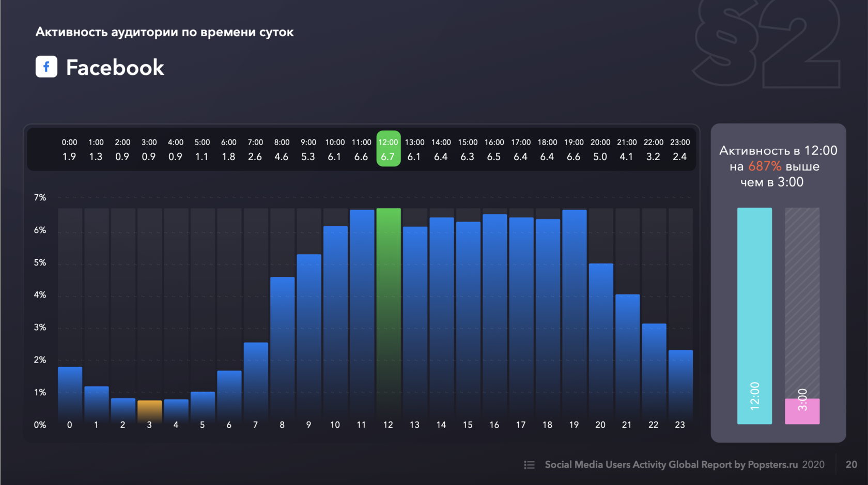
Task: Click the 3:00 header value 0.9
Action: pos(149,157)
